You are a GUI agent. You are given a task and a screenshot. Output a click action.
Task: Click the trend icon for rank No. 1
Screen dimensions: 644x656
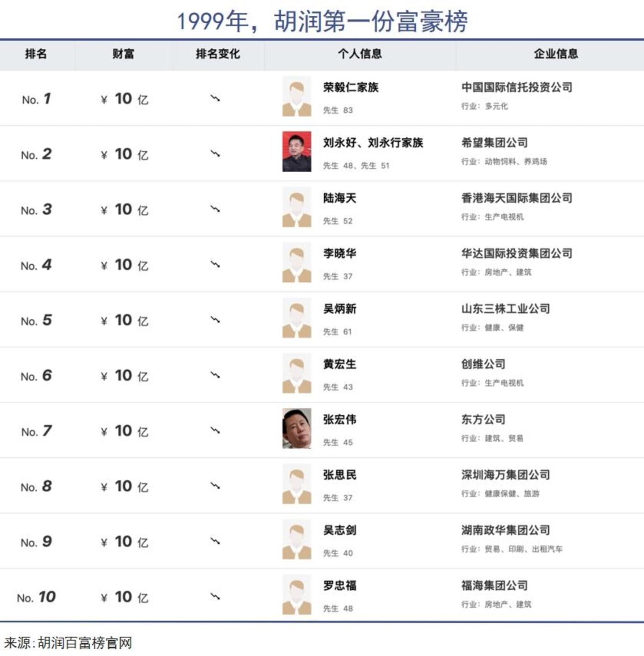pyautogui.click(x=215, y=98)
